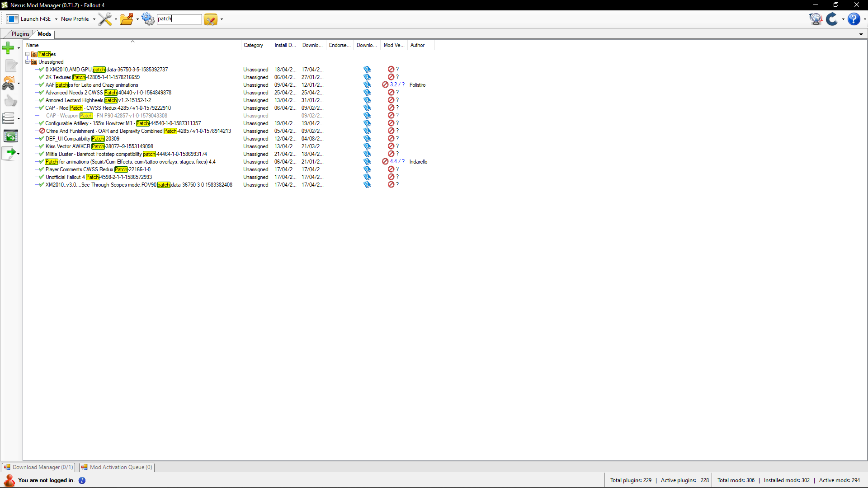The image size is (868, 488).
Task: Collapse the Unassigned category tree node
Action: pos(27,62)
